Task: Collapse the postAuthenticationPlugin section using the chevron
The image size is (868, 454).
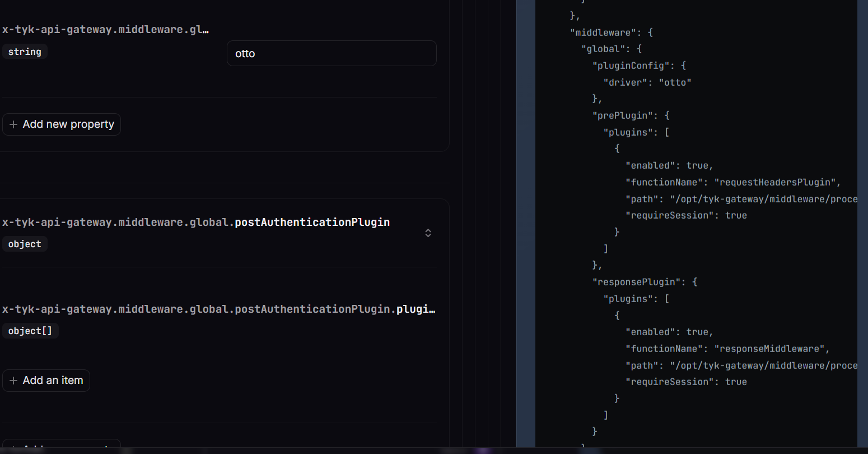Action: click(x=428, y=233)
